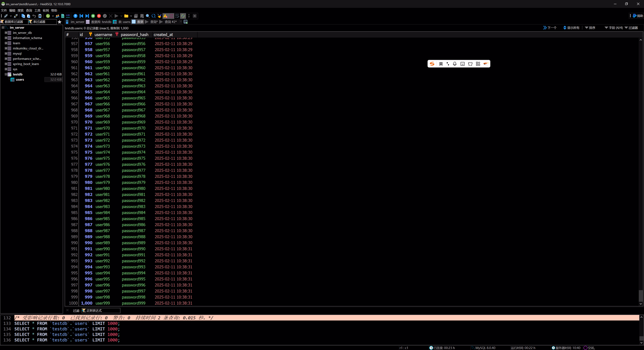
Task: Open the 查询 menu
Action: (29, 11)
